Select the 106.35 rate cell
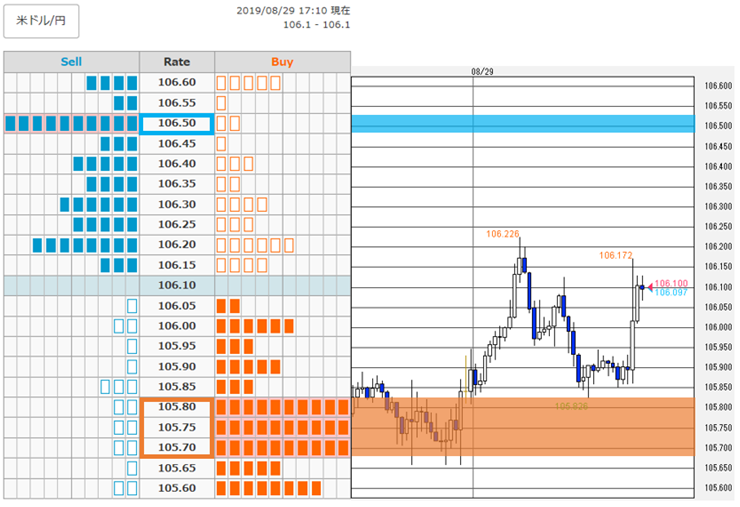The width and height of the screenshot is (740, 507). coord(177,184)
